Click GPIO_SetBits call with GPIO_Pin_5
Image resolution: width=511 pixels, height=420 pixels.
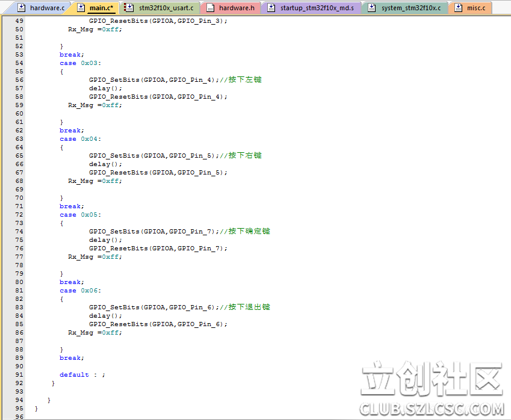pos(154,156)
